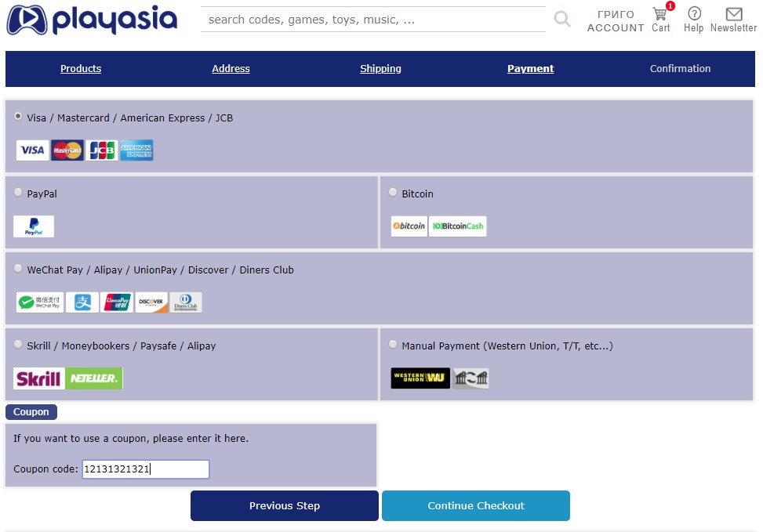Click the Visa card logo
763x532 pixels.
[33, 150]
